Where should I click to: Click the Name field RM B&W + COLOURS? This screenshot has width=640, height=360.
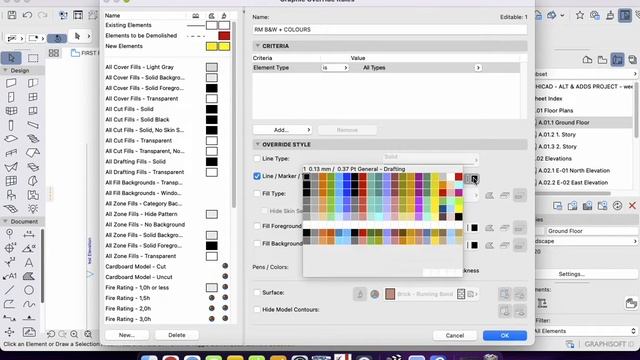[390, 29]
